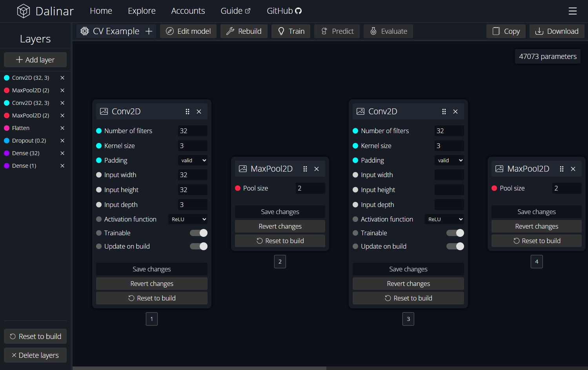588x370 pixels.
Task: Open the Dalinar home via logo icon
Action: [24, 11]
